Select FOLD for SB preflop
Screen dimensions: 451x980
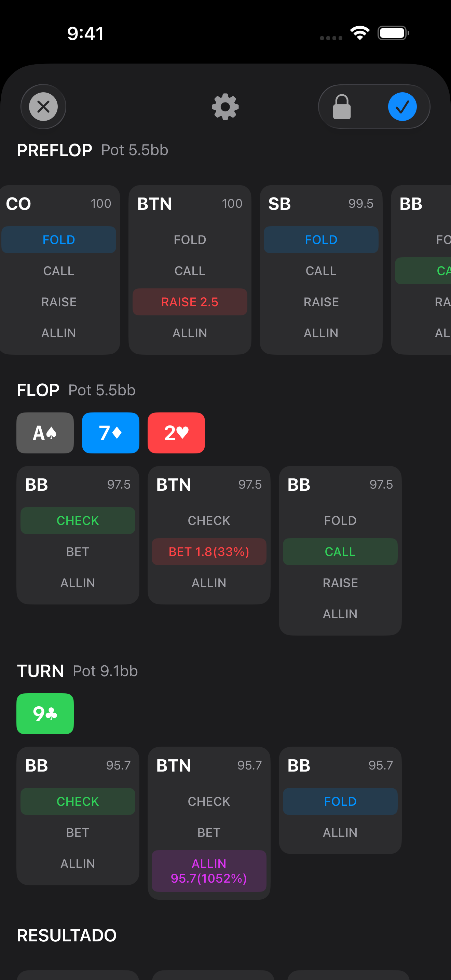[321, 240]
